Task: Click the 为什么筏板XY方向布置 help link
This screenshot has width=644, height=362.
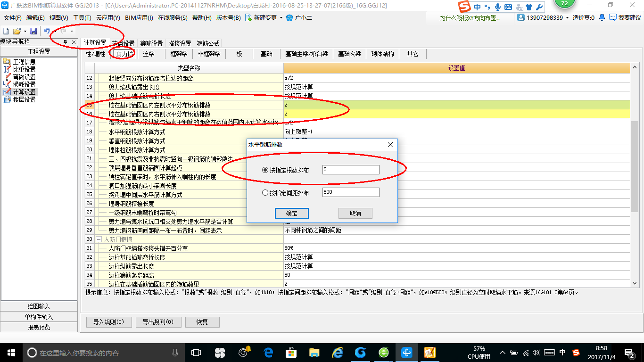Action: click(x=470, y=18)
